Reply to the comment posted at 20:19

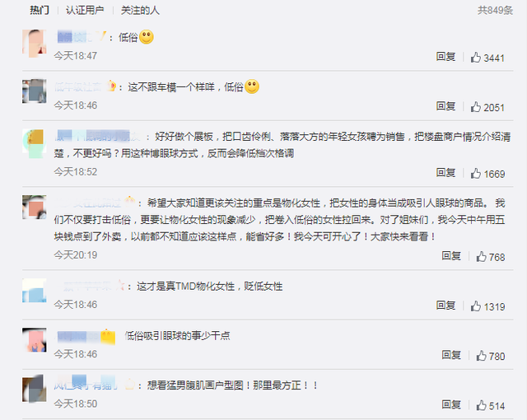pos(451,256)
